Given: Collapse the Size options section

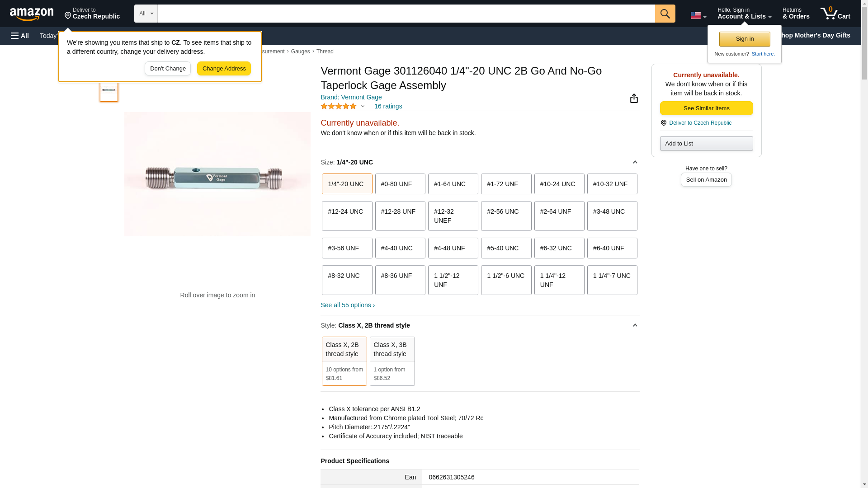Looking at the screenshot, I should click(x=635, y=162).
